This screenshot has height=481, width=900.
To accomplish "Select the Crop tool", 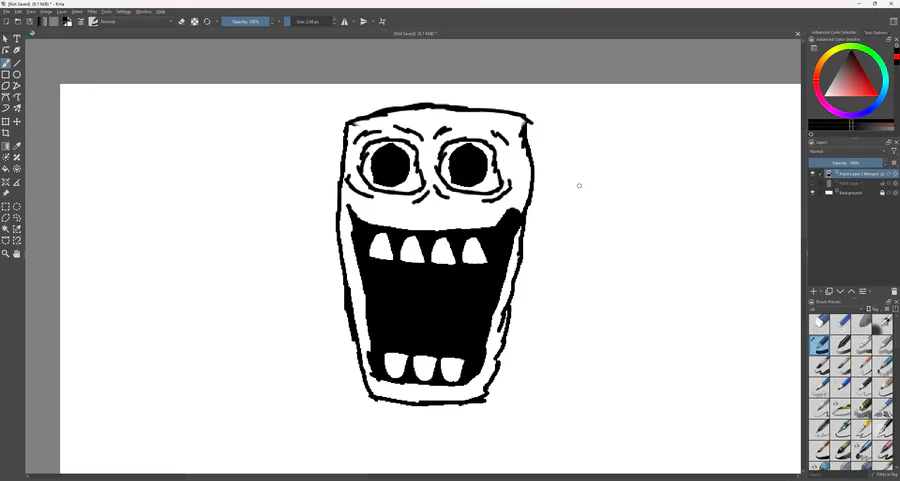I will 6,133.
